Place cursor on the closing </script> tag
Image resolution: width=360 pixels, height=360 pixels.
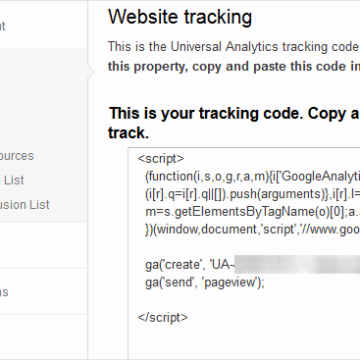point(163,317)
